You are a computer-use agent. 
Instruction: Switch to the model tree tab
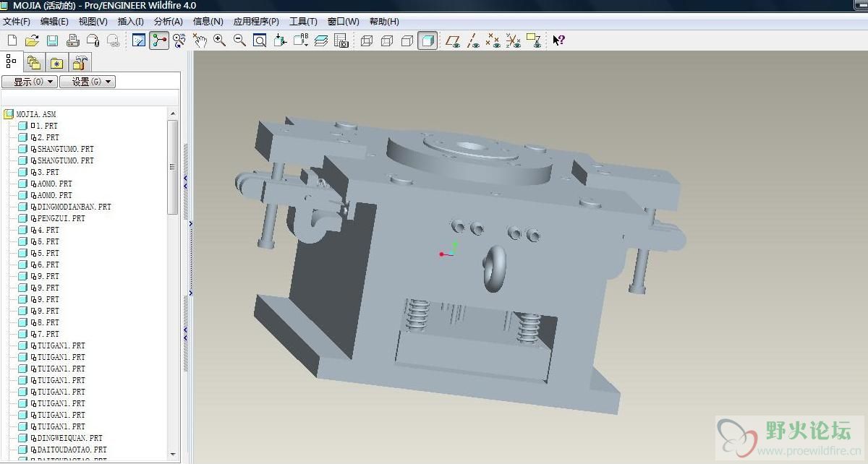click(x=12, y=61)
